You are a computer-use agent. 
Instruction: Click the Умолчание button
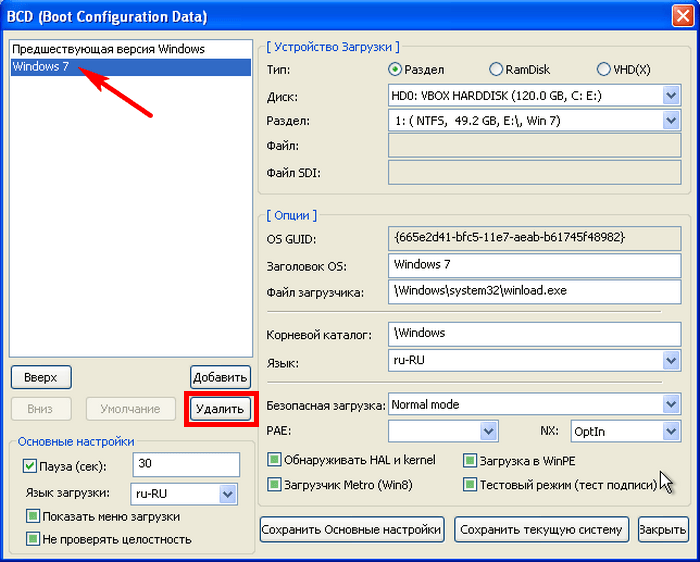[x=130, y=409]
